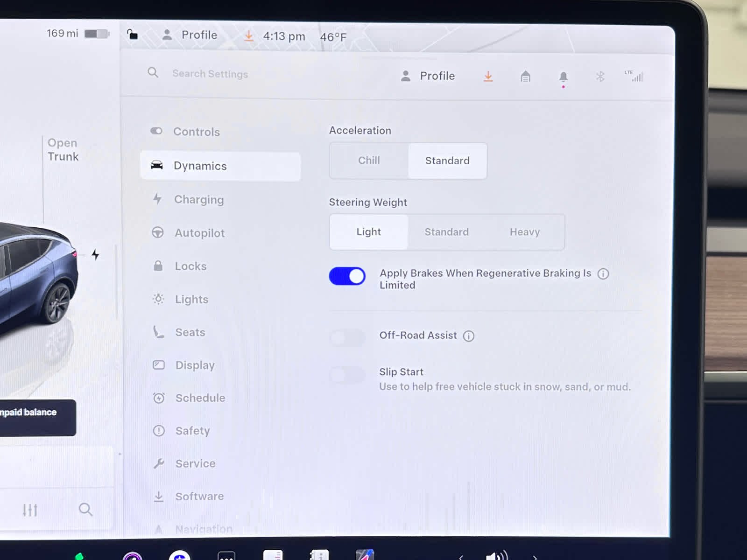Select Chill acceleration mode

(x=368, y=161)
